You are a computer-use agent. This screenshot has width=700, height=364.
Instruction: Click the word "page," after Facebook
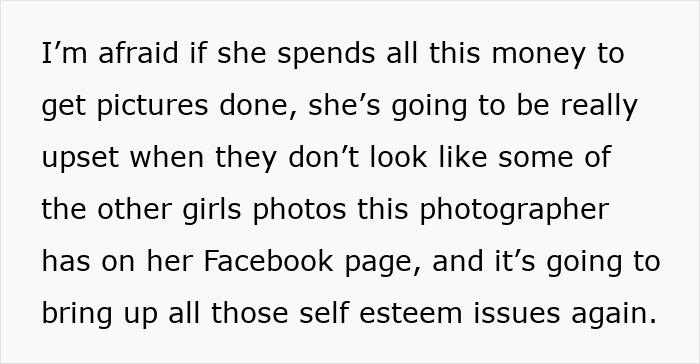click(383, 264)
